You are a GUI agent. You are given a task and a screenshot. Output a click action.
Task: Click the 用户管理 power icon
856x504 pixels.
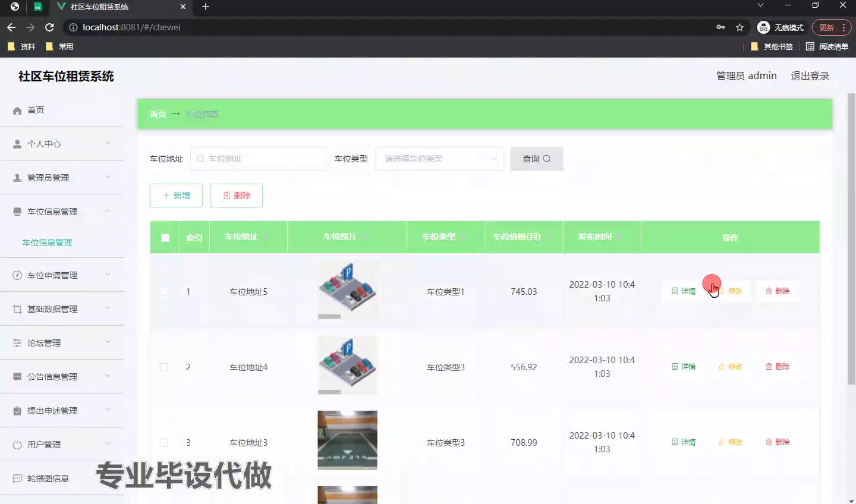pos(17,445)
